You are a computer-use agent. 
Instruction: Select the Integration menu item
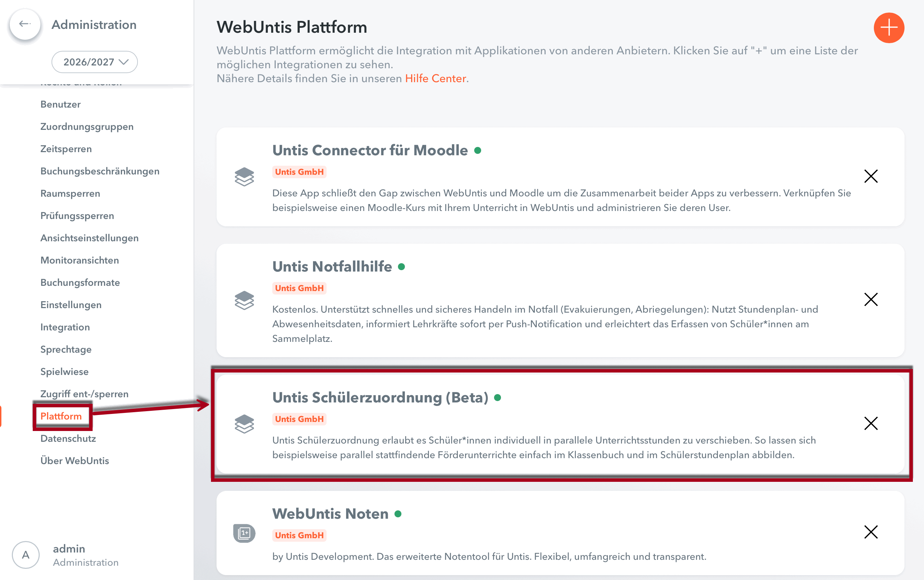pyautogui.click(x=65, y=327)
